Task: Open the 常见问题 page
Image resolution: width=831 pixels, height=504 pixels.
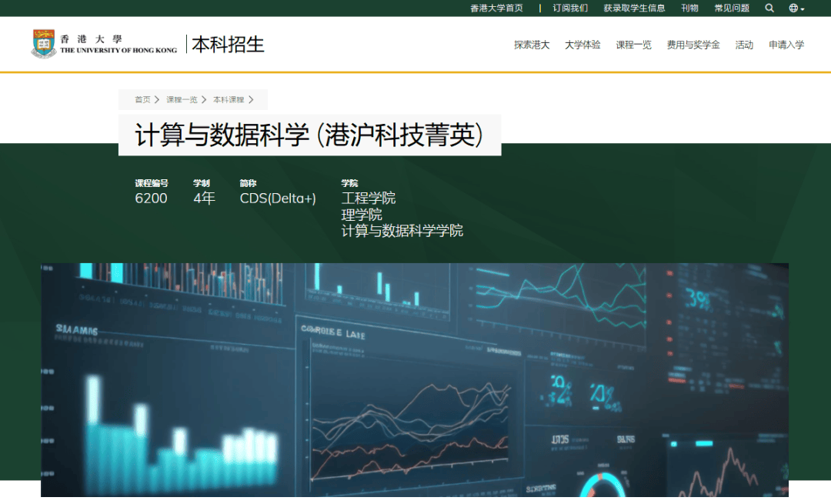Action: (x=731, y=8)
